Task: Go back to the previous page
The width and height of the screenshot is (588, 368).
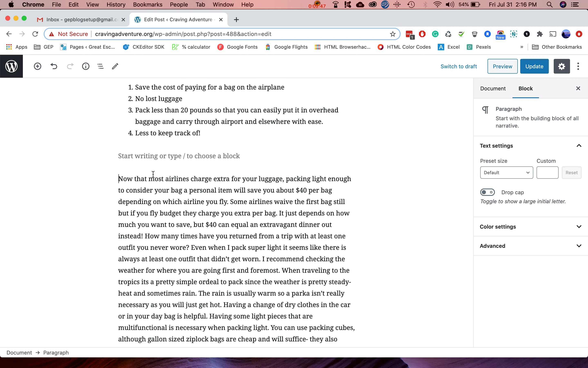Action: tap(9, 34)
